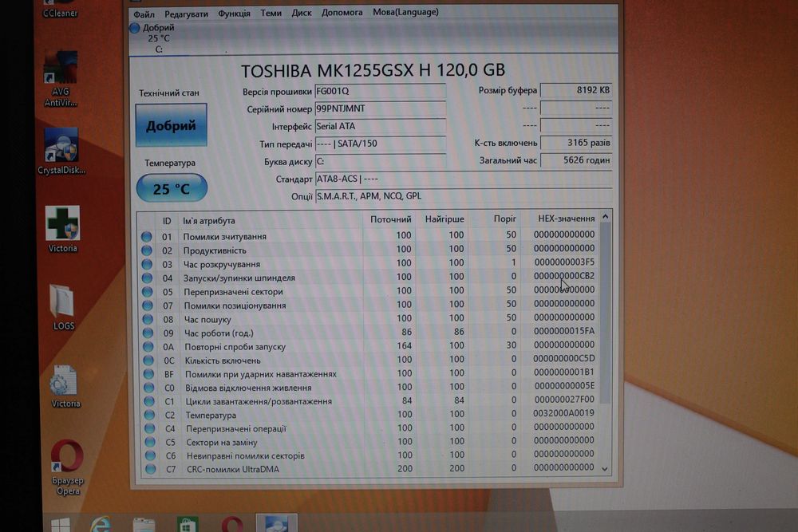Open the Мова(Language) menu
Viewport: 798px width, 532px height.
tap(405, 12)
